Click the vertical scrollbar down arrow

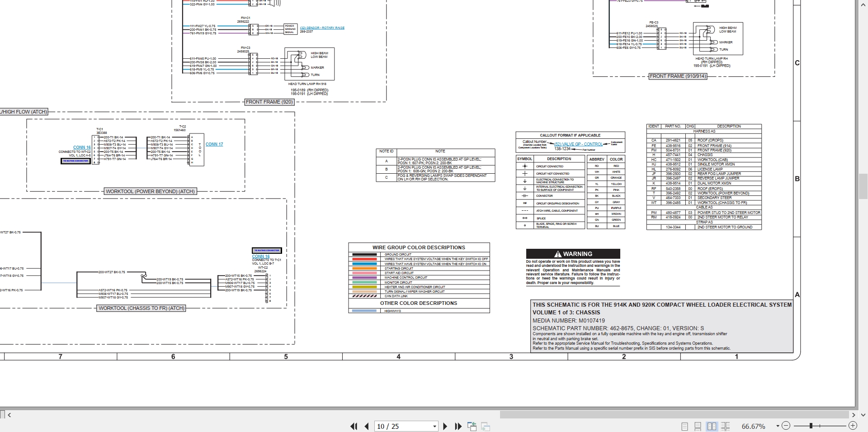point(863,414)
